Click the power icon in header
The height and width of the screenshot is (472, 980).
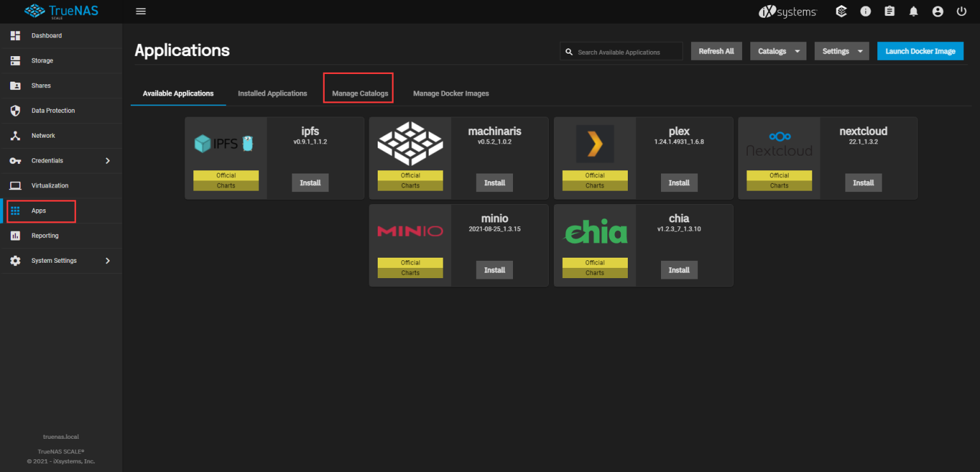[961, 11]
